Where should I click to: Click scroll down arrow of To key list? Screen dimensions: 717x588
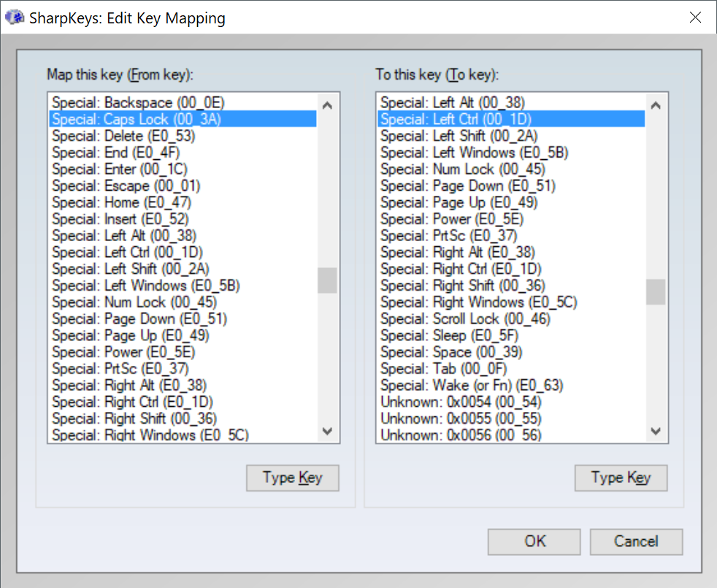pyautogui.click(x=655, y=431)
